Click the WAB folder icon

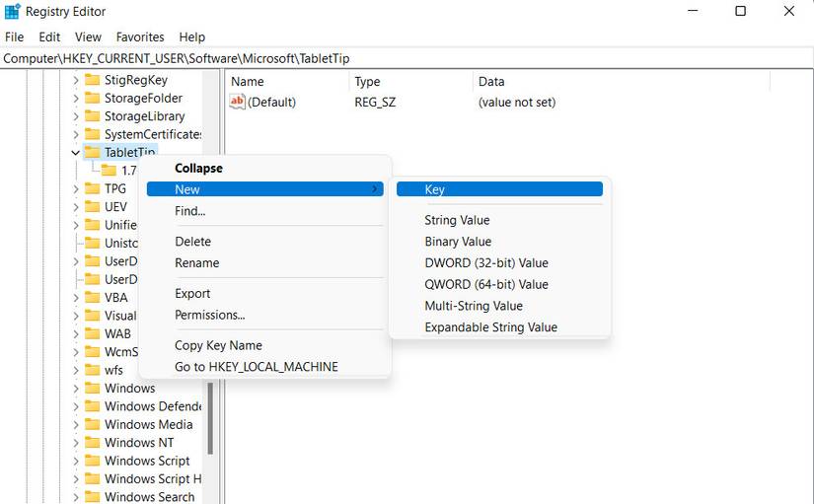tap(92, 333)
